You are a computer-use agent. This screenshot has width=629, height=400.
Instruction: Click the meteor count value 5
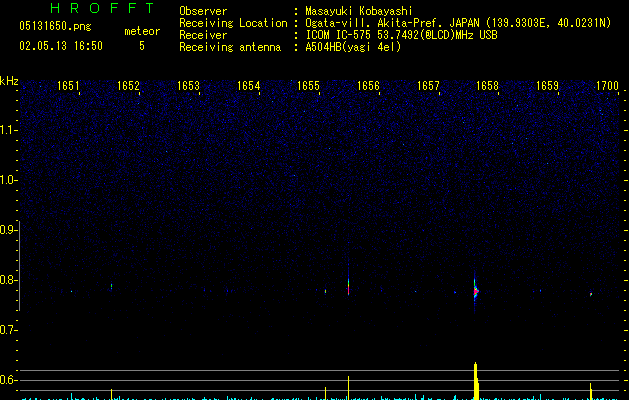142,46
